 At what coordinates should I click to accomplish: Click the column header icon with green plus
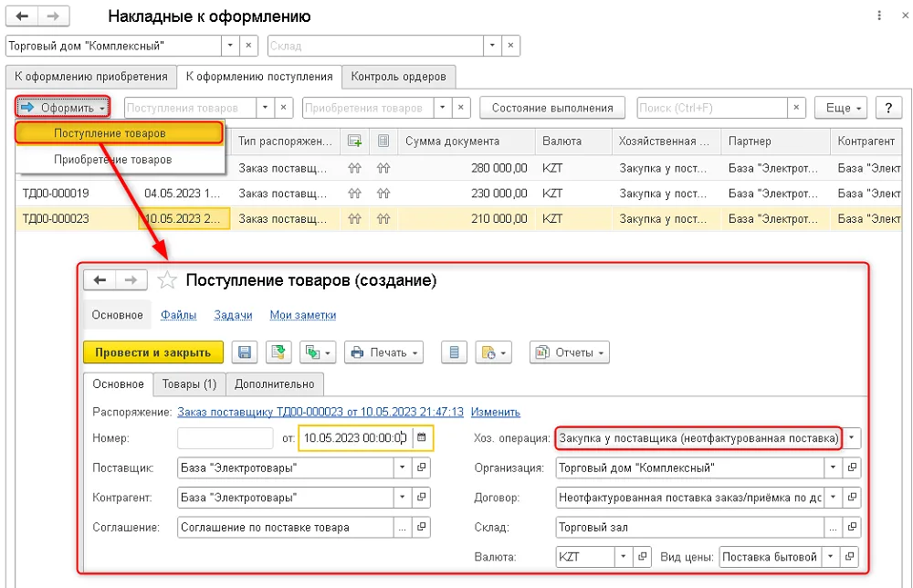point(354,141)
